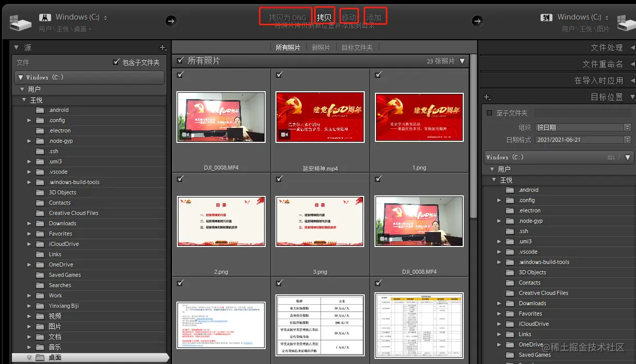This screenshot has width=636, height=364.
Task: Click the 至子文件夹 name input field
Action: point(583,112)
